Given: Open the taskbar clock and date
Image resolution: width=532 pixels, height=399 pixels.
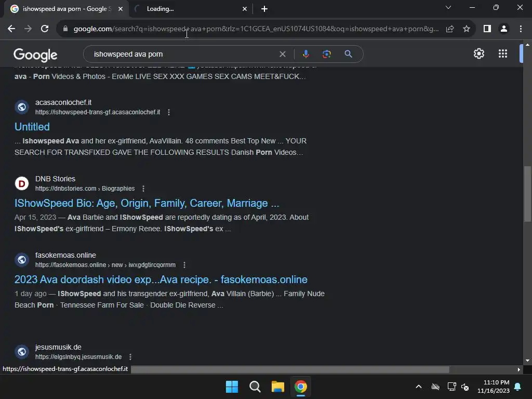Looking at the screenshot, I should (x=494, y=387).
